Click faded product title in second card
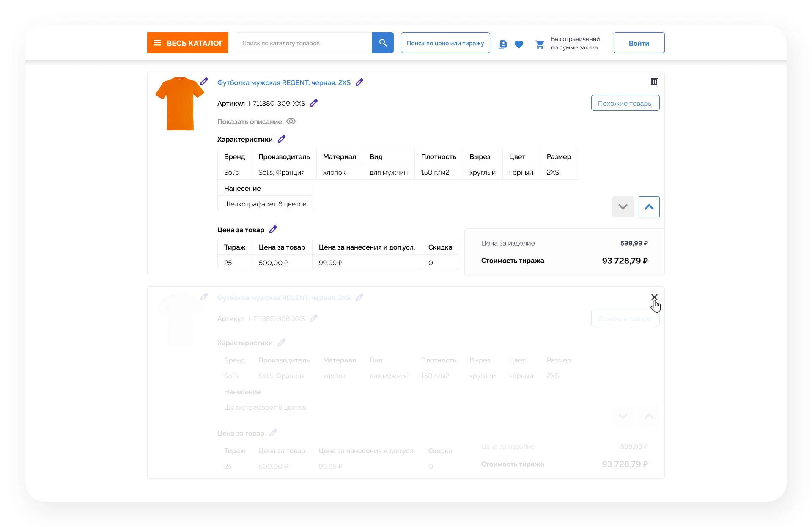The width and height of the screenshot is (812, 527). 284,298
